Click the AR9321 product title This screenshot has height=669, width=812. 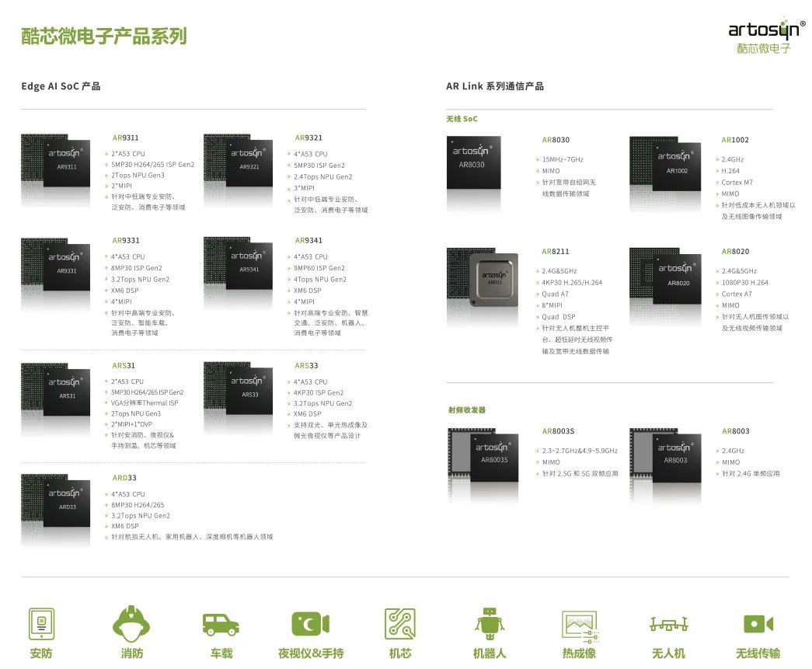click(x=308, y=138)
